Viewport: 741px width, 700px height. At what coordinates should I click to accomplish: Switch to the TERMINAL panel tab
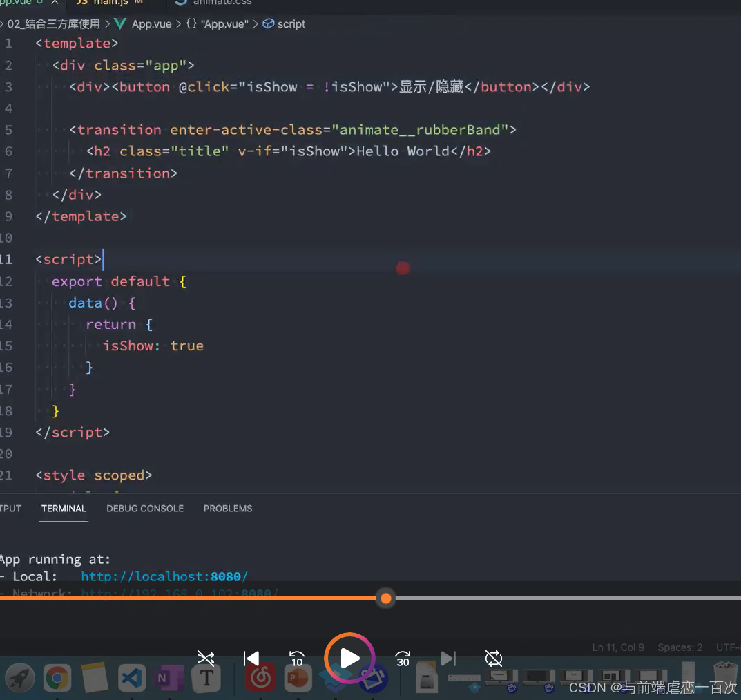(64, 509)
